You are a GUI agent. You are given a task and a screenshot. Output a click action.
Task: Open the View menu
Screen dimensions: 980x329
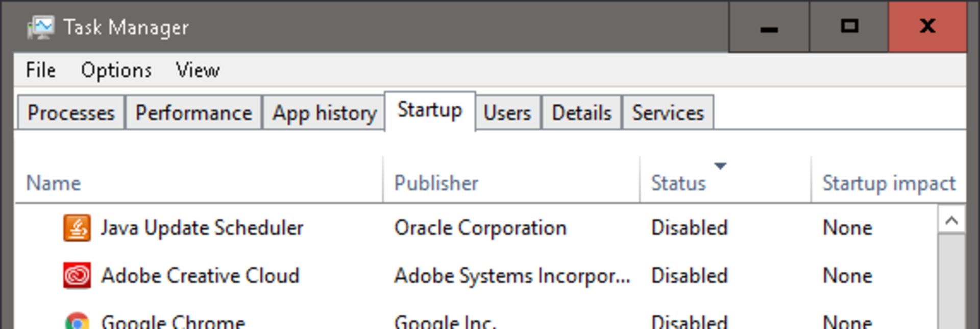[198, 70]
